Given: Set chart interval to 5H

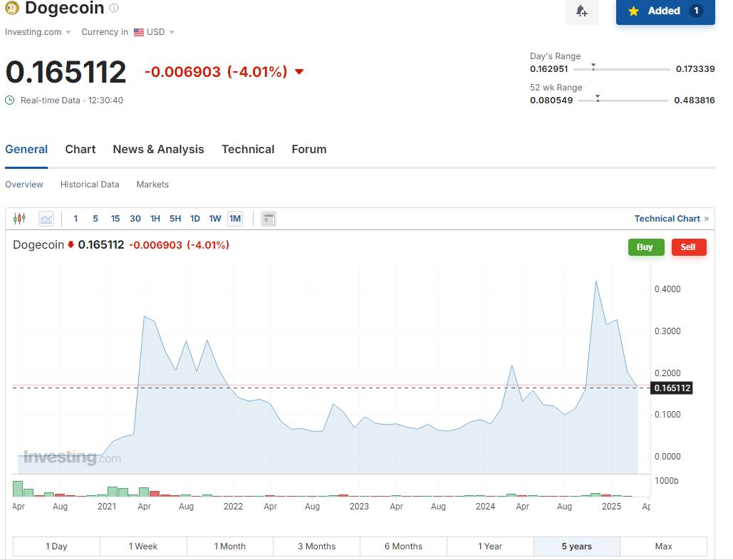Looking at the screenshot, I should [x=175, y=218].
